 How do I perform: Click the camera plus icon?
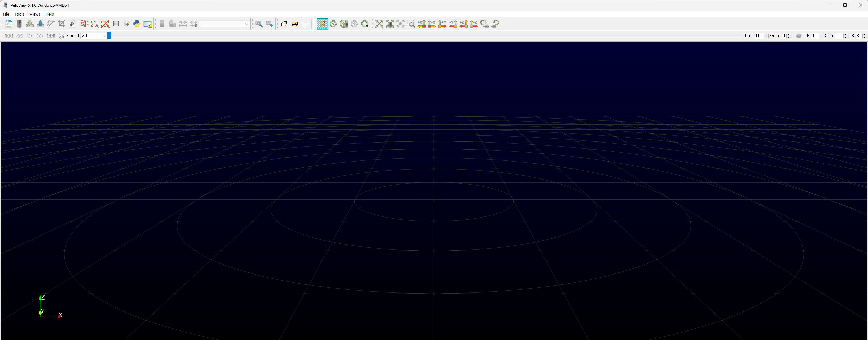pyautogui.click(x=270, y=24)
